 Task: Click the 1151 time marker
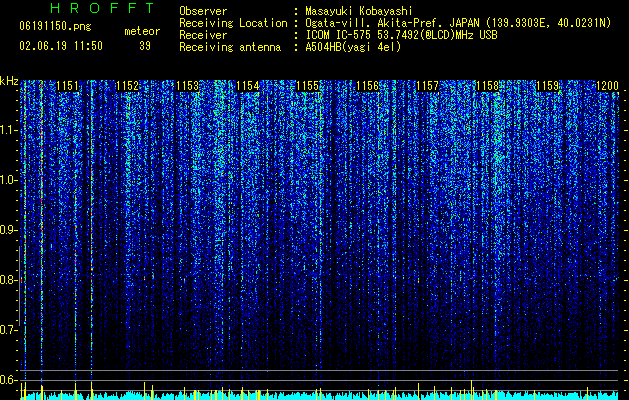pyautogui.click(x=67, y=86)
